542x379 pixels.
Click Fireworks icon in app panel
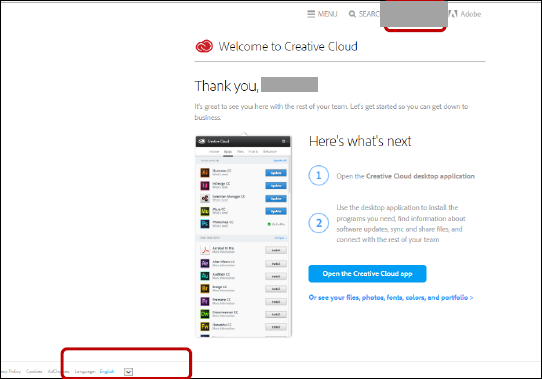pos(205,326)
